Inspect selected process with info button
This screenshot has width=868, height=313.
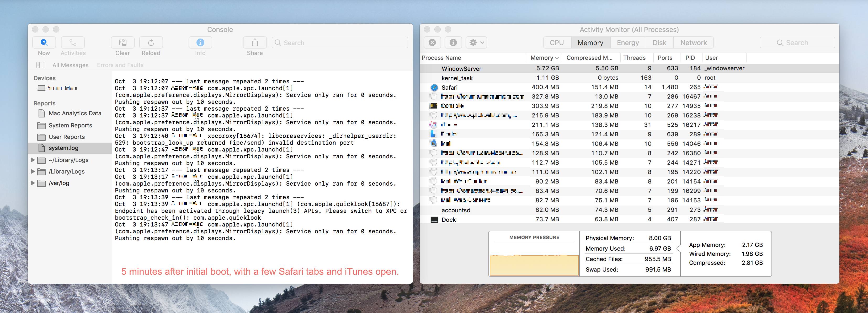(x=453, y=43)
